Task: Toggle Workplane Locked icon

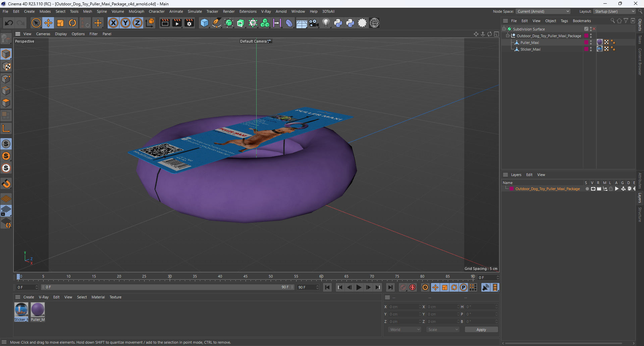Action: (x=6, y=211)
